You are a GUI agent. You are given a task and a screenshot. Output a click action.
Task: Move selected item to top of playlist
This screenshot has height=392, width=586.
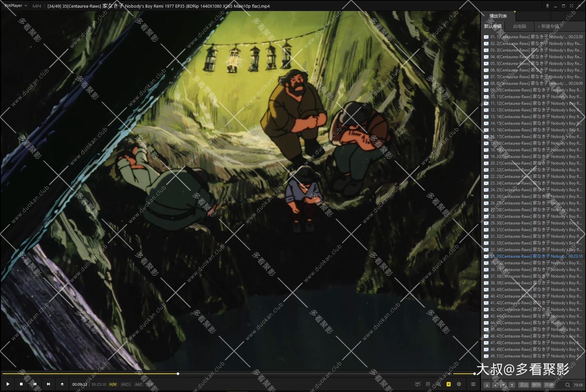(x=487, y=385)
